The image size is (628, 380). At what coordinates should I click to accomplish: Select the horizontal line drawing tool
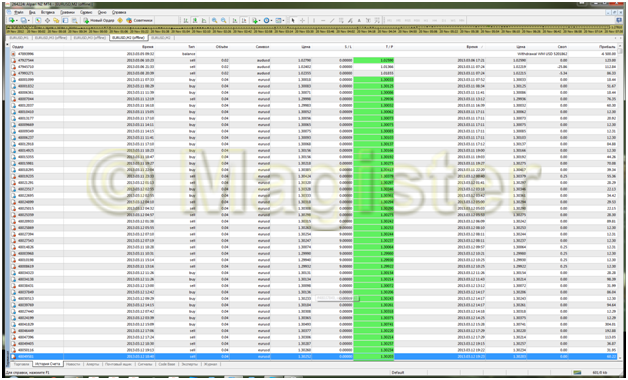pos(323,20)
